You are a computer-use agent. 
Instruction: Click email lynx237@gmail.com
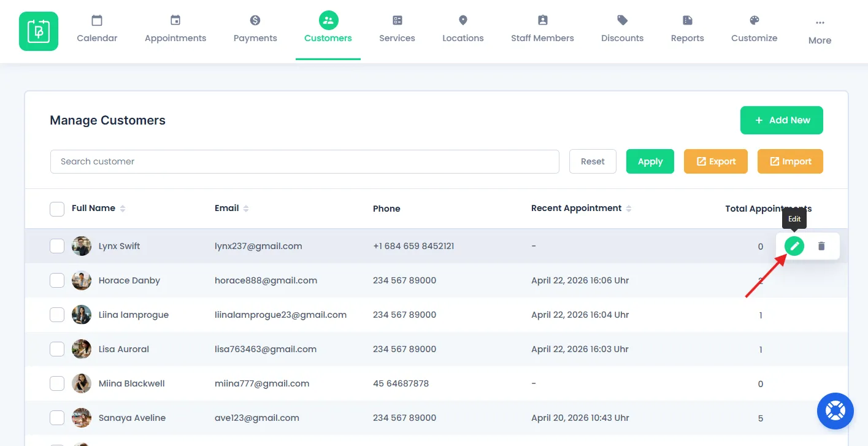coord(258,246)
